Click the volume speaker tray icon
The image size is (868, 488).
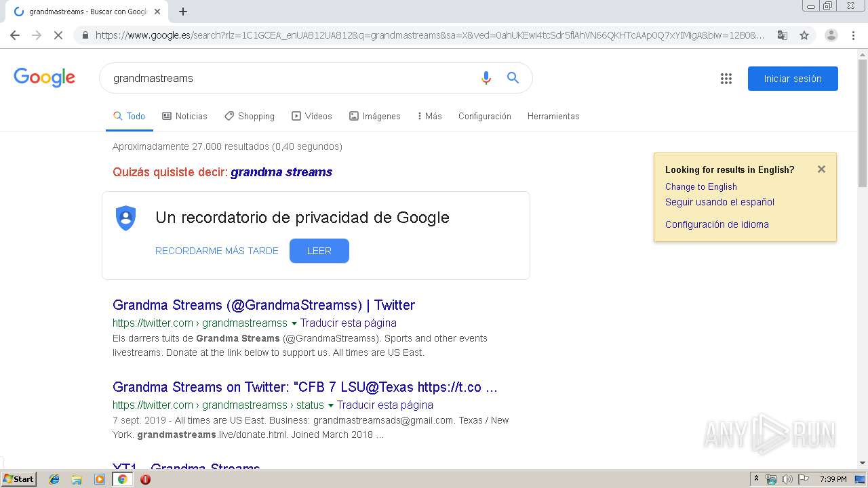(787, 479)
